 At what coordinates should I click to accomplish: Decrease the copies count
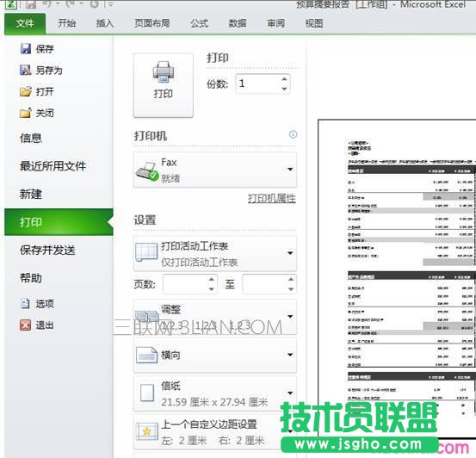(284, 89)
